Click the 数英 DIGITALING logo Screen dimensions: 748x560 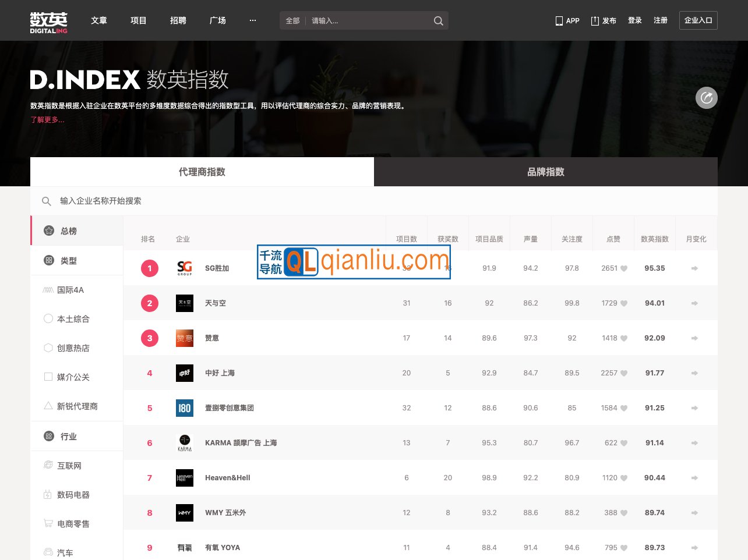pos(49,22)
